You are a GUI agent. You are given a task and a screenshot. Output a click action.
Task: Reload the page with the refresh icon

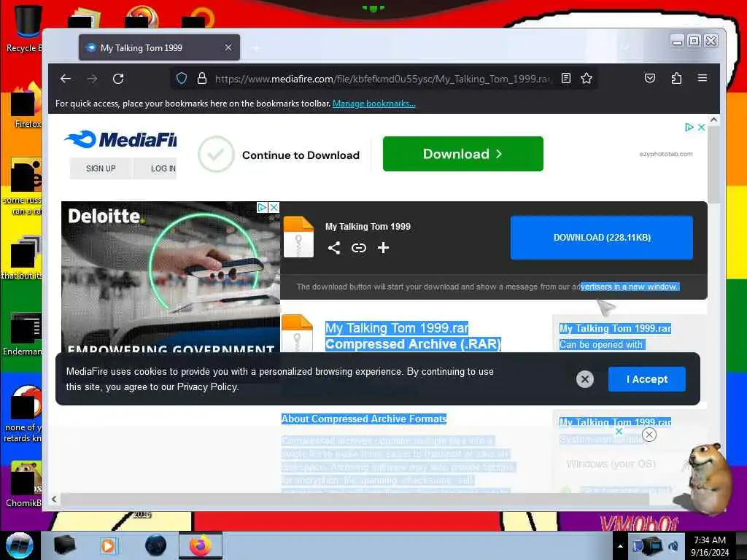(x=118, y=79)
